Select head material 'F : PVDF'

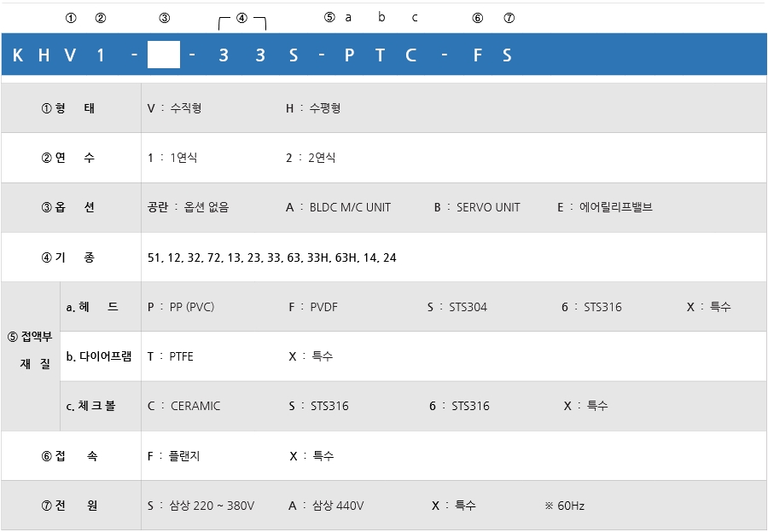(x=313, y=307)
